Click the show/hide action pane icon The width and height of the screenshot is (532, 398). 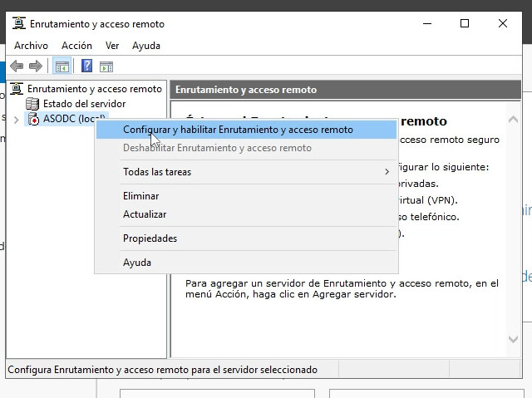tap(106, 66)
